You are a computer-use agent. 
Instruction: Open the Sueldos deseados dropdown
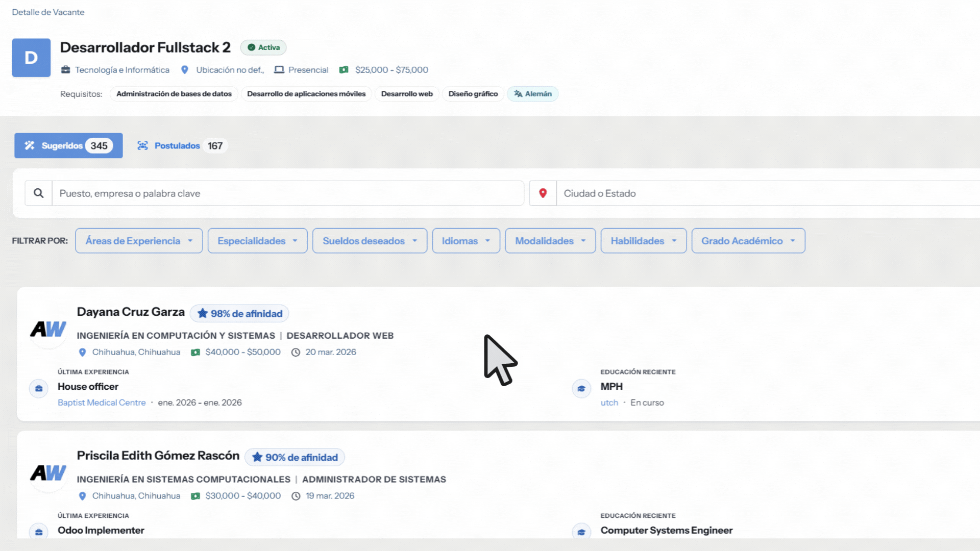point(370,241)
